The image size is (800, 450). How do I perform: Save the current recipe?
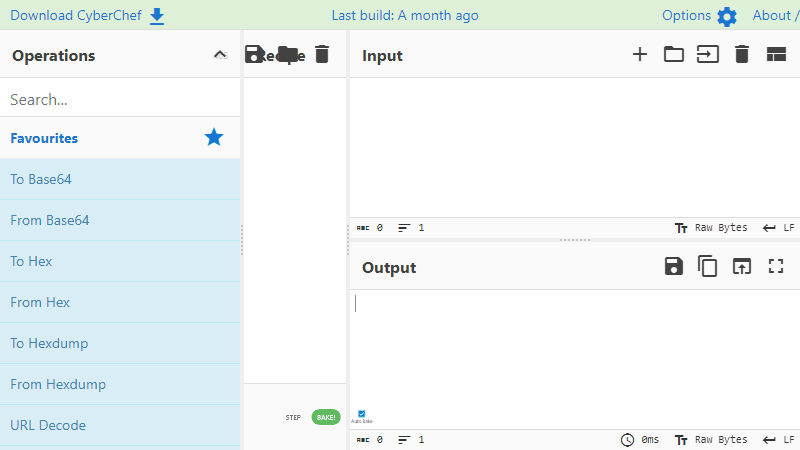pyautogui.click(x=255, y=55)
